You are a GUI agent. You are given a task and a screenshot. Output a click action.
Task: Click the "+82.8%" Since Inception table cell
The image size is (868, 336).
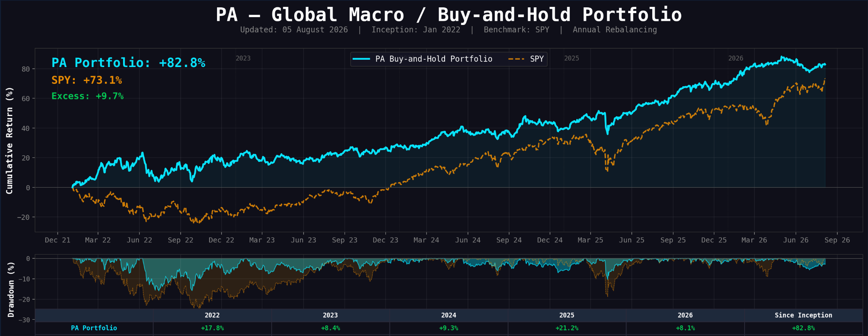(x=803, y=328)
